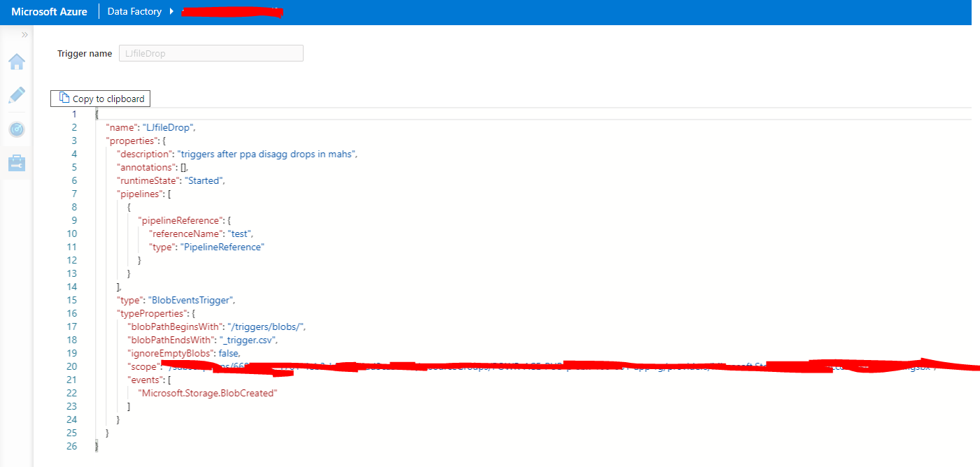The height and width of the screenshot is (467, 980).
Task: Click line number 20 in the JSON view
Action: 72,366
